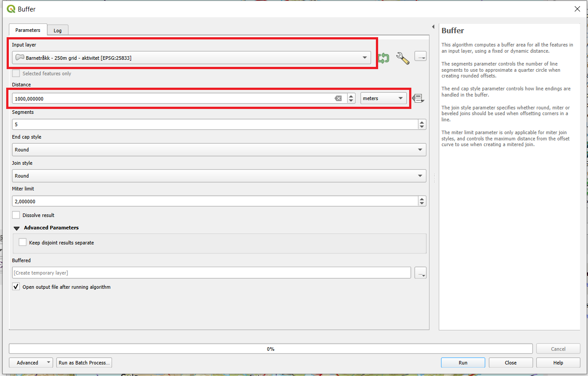Open Help for the Buffer algorithm
The width and height of the screenshot is (588, 376).
[x=558, y=363]
